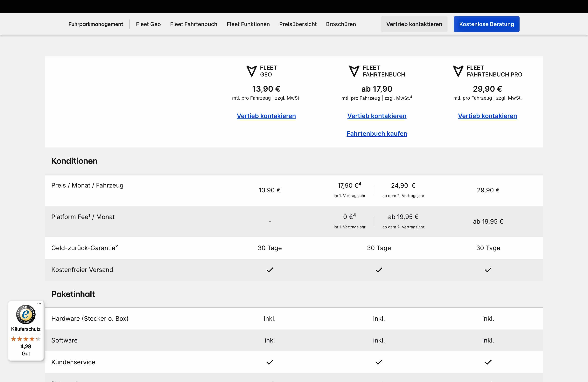Image resolution: width=588 pixels, height=382 pixels.
Task: Open the Fleet Geo navigation item
Action: (148, 24)
